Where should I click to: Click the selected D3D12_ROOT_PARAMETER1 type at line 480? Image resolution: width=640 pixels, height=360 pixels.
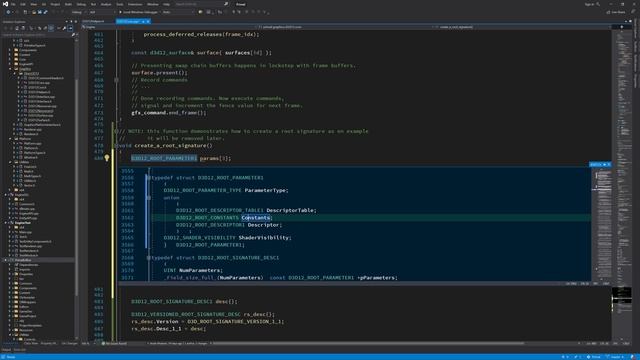[x=164, y=158]
